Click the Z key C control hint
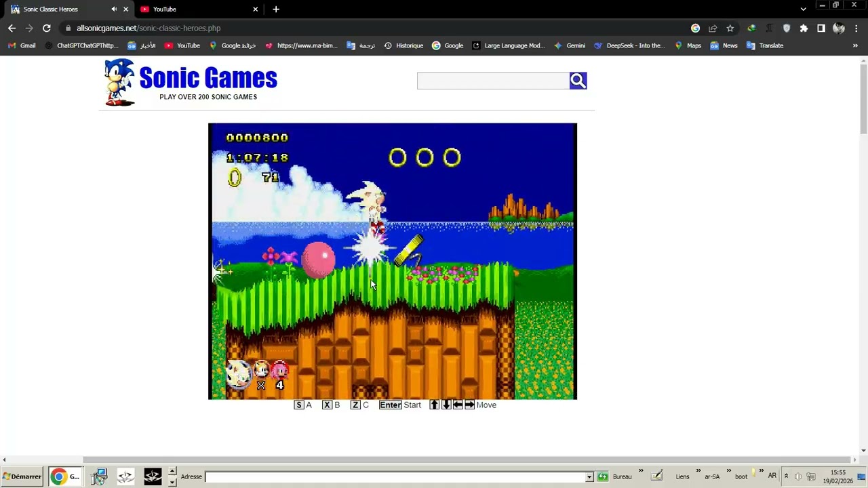 tap(359, 405)
